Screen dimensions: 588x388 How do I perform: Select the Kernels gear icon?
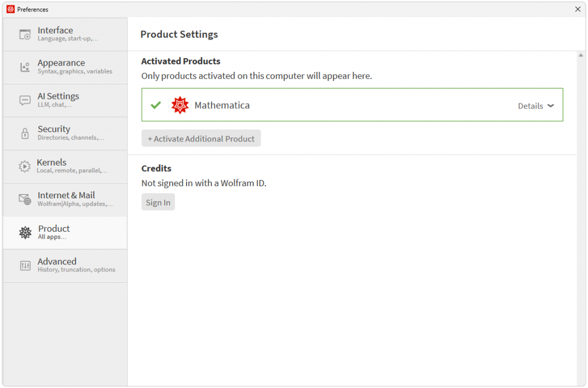24,166
